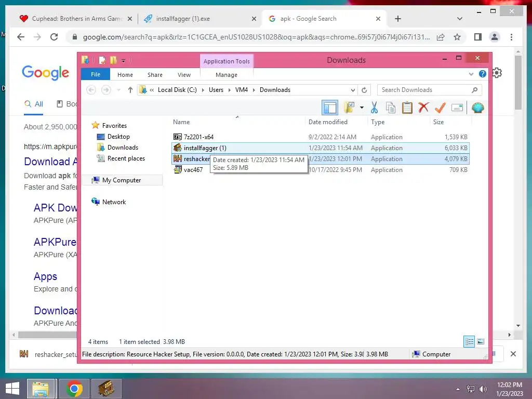The height and width of the screenshot is (399, 532).
Task: Bookmark this page with star icon
Action: [457, 37]
